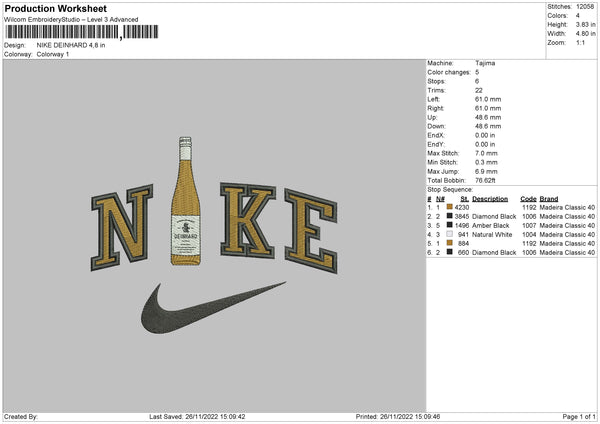
Task: Click the Created By label in the footer
Action: pyautogui.click(x=21, y=416)
